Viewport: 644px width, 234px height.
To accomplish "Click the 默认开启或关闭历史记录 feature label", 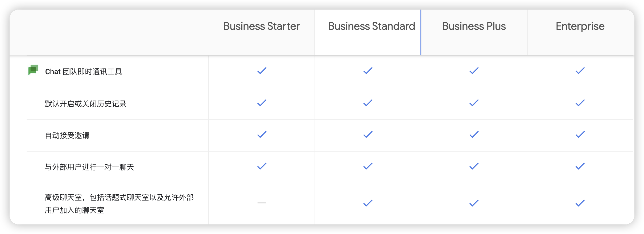I will [x=85, y=104].
